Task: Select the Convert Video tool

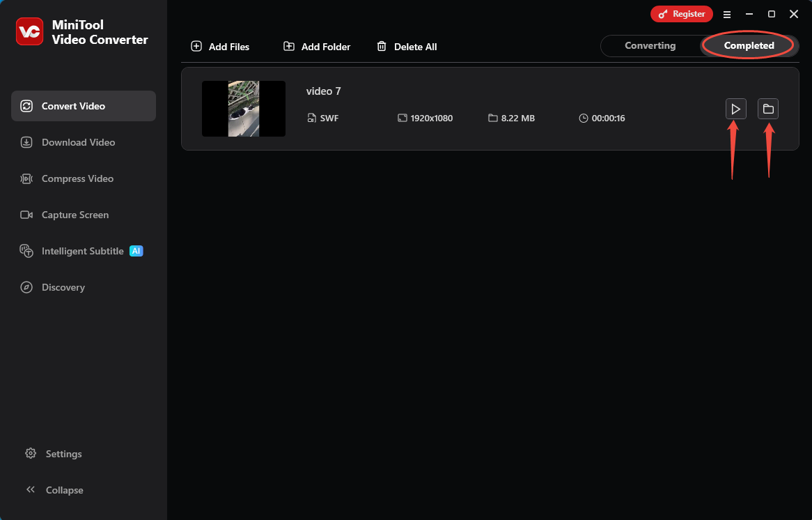Action: point(73,106)
